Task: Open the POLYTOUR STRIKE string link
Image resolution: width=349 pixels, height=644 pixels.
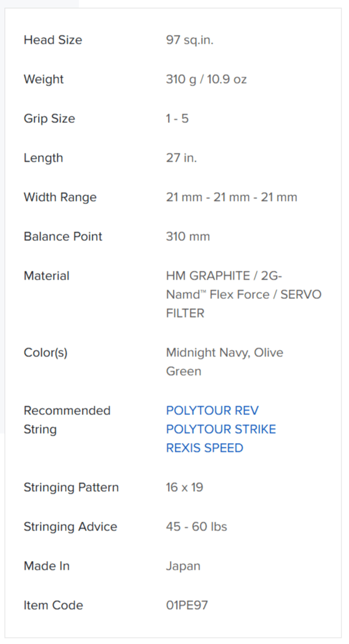Action: [221, 429]
